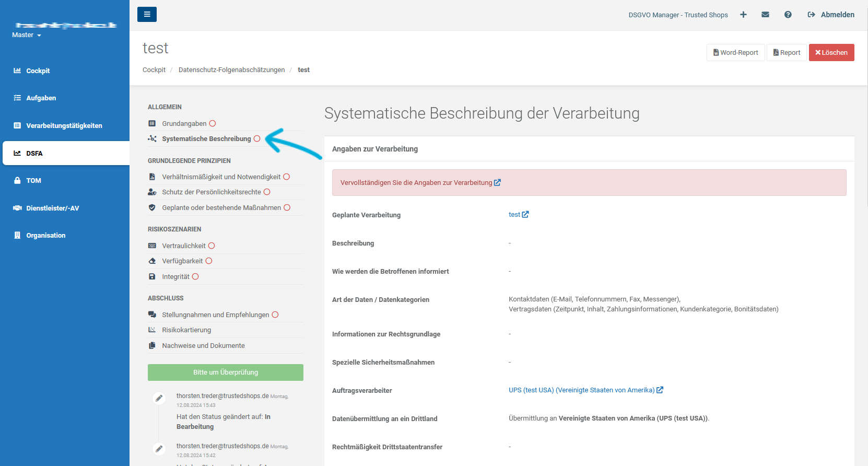The image size is (868, 466).
Task: Expand the Master dropdown
Action: click(27, 35)
